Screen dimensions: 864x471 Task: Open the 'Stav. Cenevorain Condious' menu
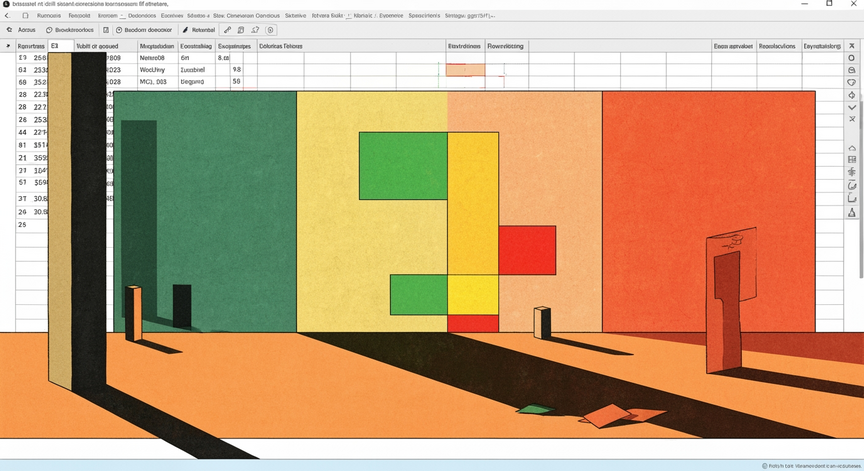[246, 16]
